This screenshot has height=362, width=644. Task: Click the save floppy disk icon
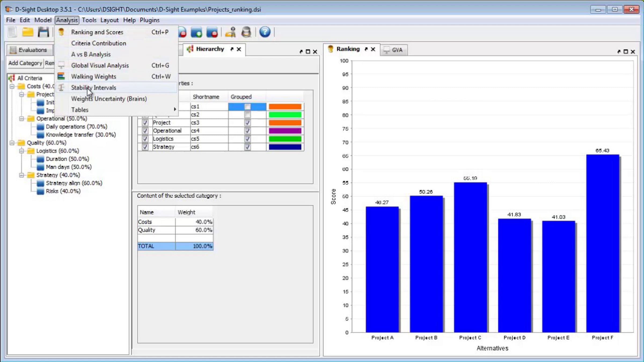click(43, 32)
